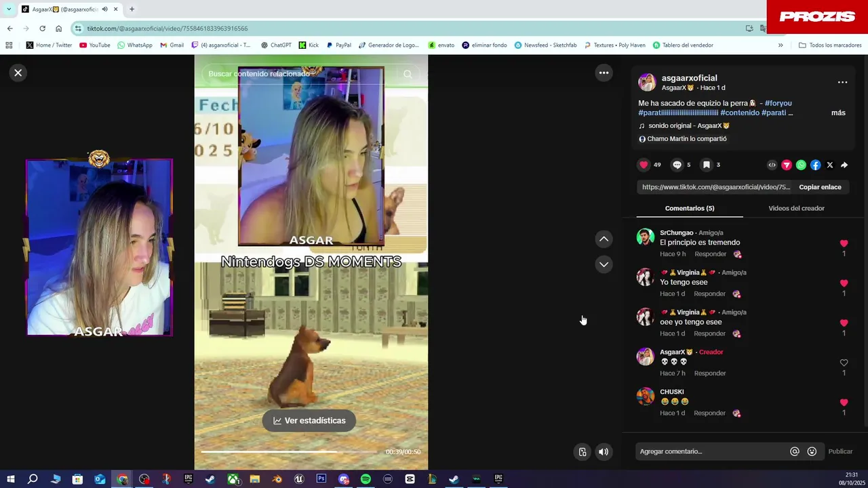Image resolution: width=868 pixels, height=488 pixels.
Task: Share the video on X
Action: 829,165
